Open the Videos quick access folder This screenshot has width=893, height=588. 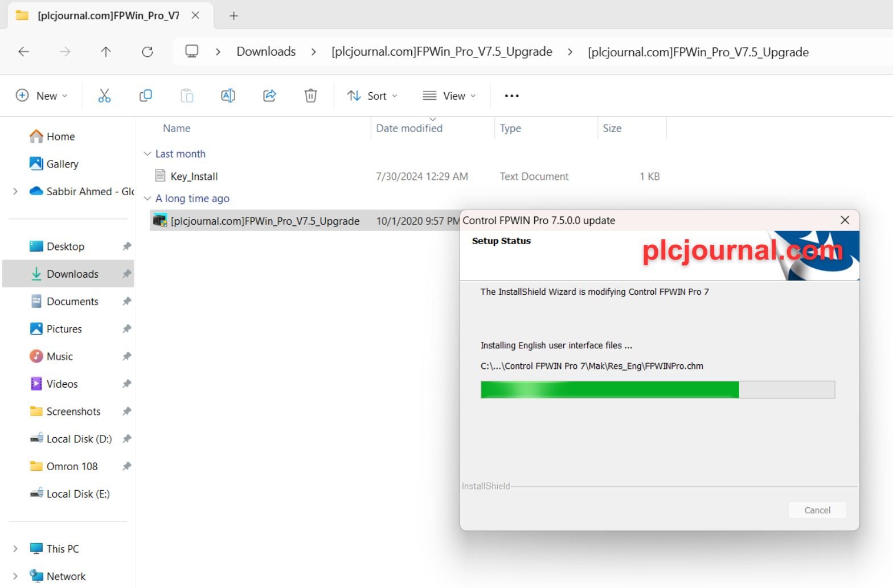54,384
